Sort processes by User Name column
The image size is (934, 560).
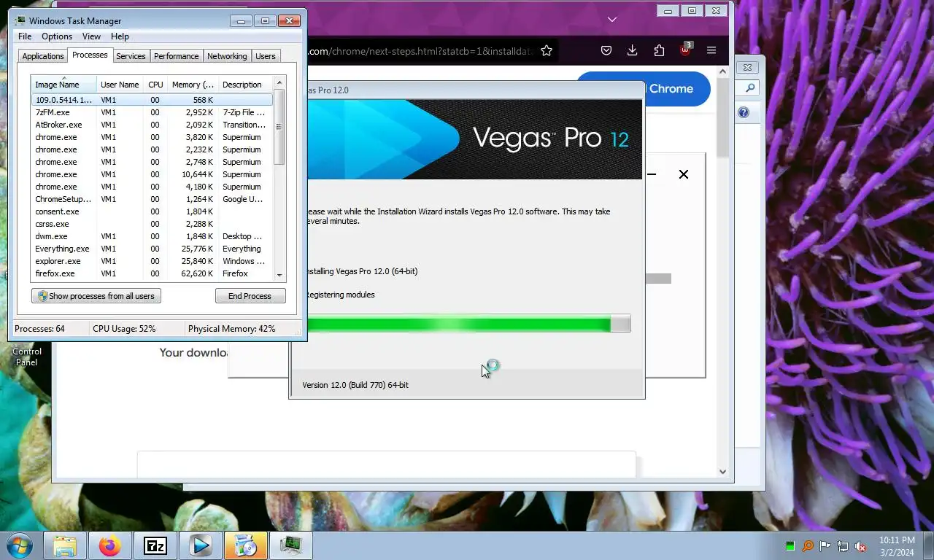pos(120,85)
